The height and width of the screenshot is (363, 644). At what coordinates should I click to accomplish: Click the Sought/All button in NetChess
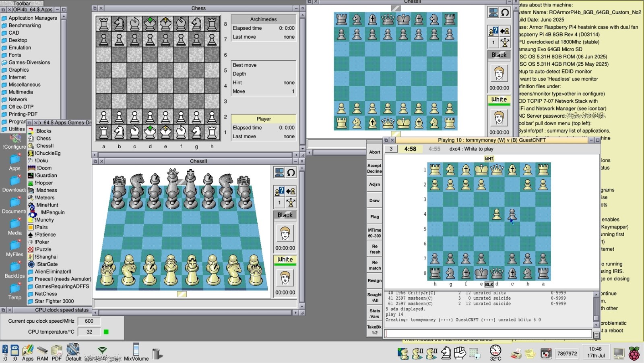375,297
